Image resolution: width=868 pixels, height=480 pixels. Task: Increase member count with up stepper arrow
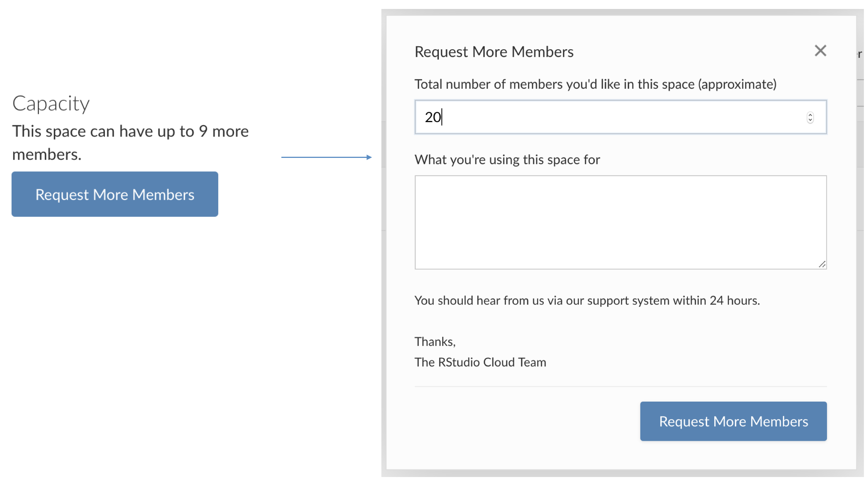tap(810, 115)
